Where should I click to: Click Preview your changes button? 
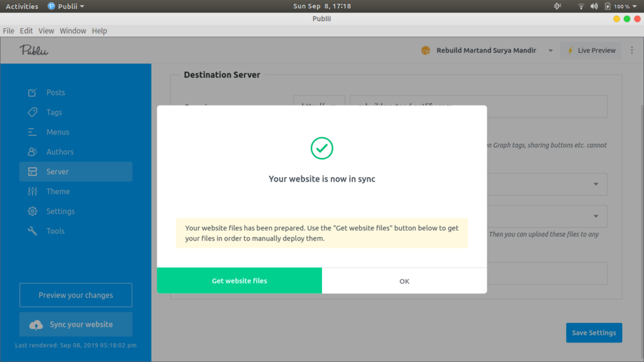tap(76, 295)
